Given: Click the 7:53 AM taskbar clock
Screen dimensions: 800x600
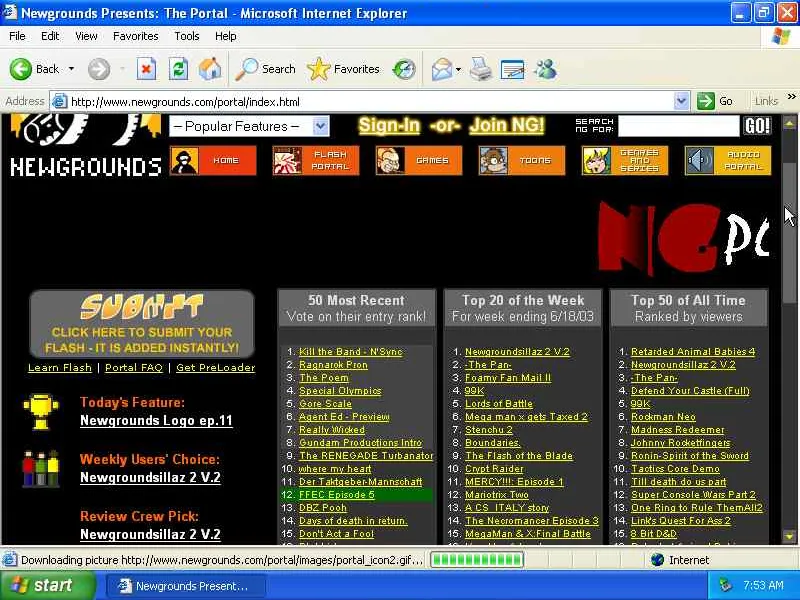Looking at the screenshot, I should click(763, 585).
